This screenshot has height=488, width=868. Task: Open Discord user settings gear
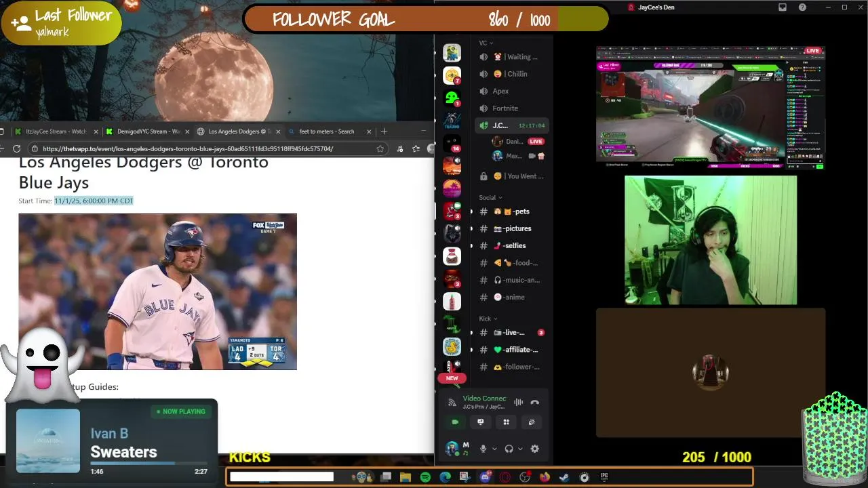[534, 449]
